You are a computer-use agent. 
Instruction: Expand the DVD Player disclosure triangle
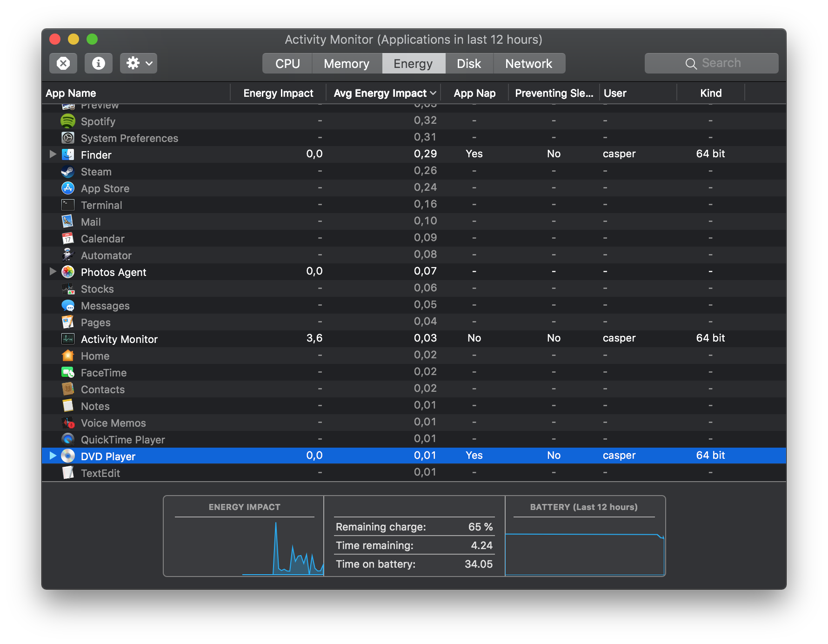click(53, 456)
